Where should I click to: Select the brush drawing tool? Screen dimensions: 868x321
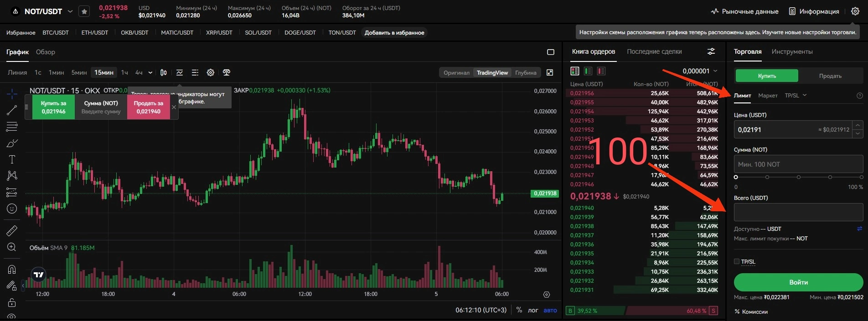[12, 143]
